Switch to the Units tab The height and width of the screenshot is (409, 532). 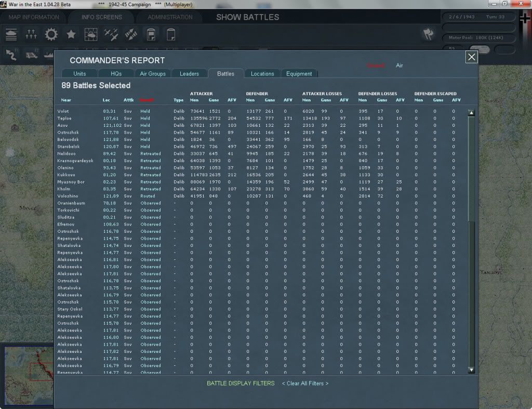tap(79, 74)
